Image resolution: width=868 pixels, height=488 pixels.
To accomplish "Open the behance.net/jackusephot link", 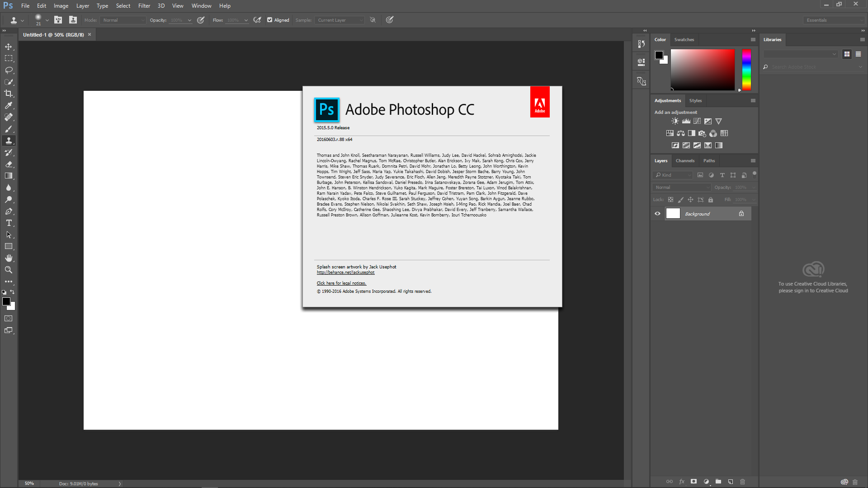I will coord(345,272).
